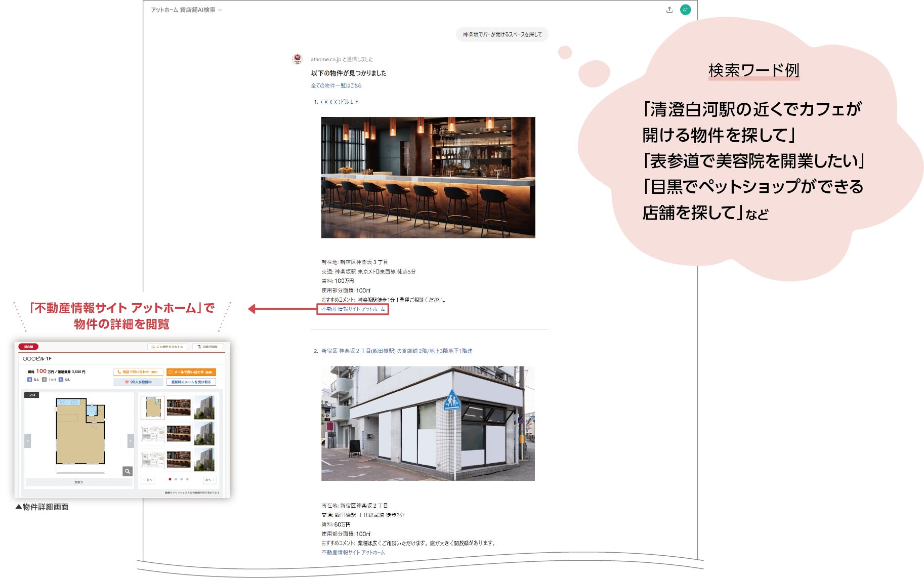Select the bar interior thumbnail in gallery top row
The width and height of the screenshot is (924, 578).
click(179, 407)
